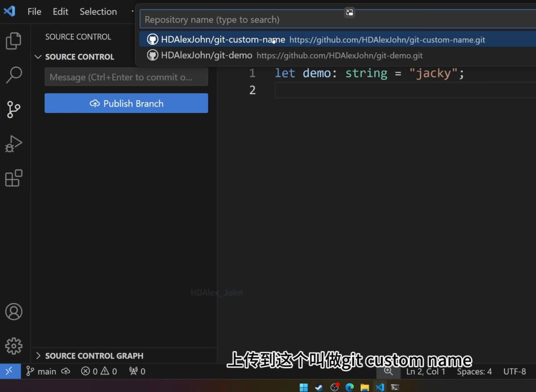Click the VS Code logo icon

pos(9,11)
